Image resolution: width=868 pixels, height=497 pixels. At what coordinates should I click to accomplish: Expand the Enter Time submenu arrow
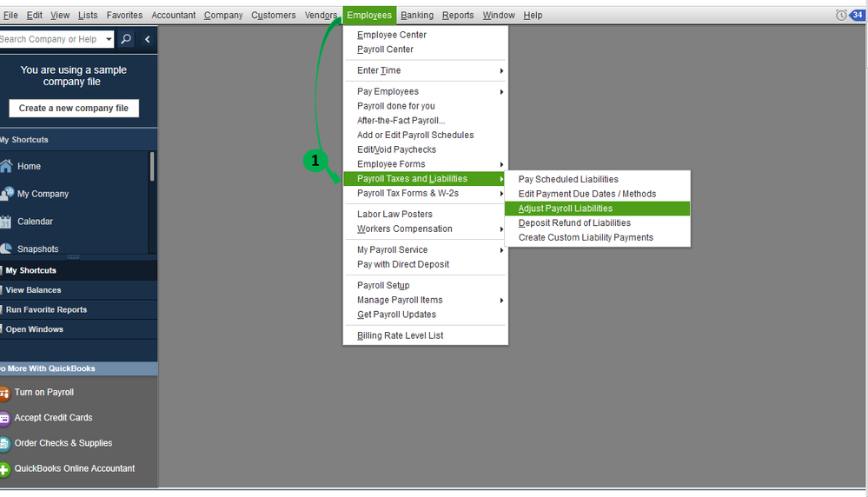[x=501, y=71]
